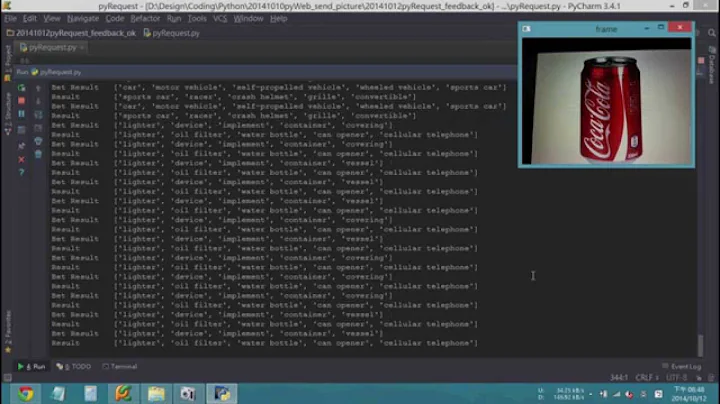The width and height of the screenshot is (720, 404).
Task: Click the Coca-Cola can image in frame window
Action: pyautogui.click(x=610, y=109)
